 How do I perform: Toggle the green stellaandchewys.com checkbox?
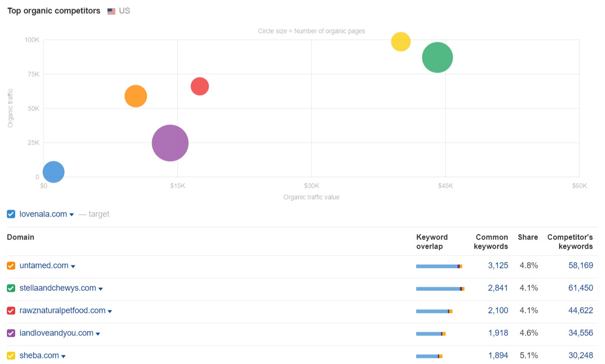(x=11, y=288)
